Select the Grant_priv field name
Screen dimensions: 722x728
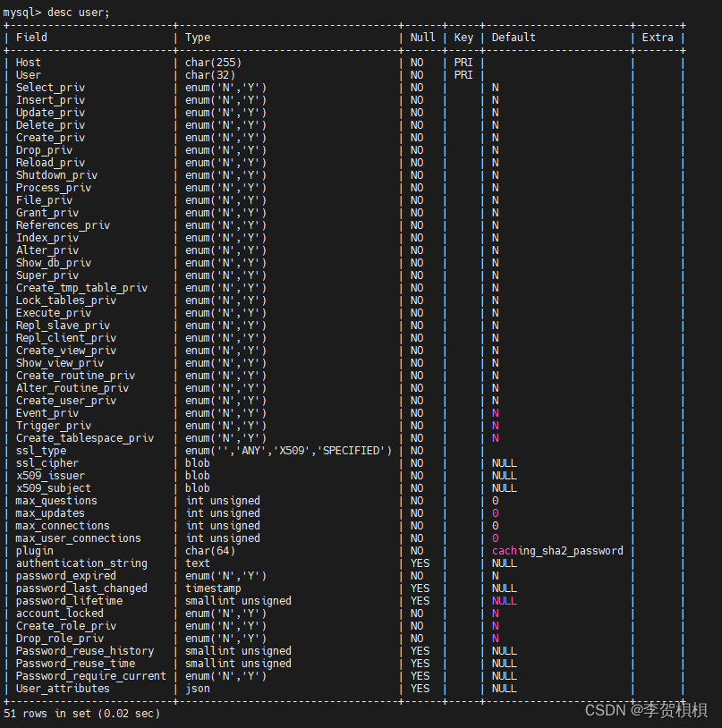click(x=47, y=213)
